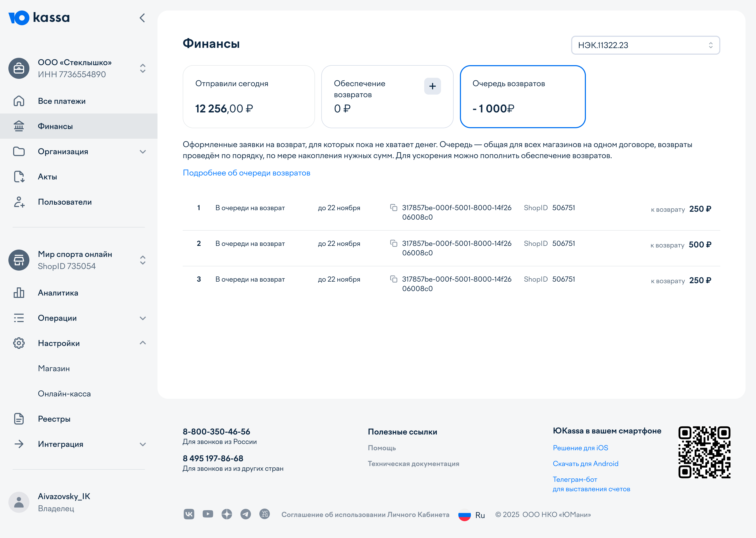Click the Aivazovsky_IK user avatar
756x538 pixels.
(19, 502)
